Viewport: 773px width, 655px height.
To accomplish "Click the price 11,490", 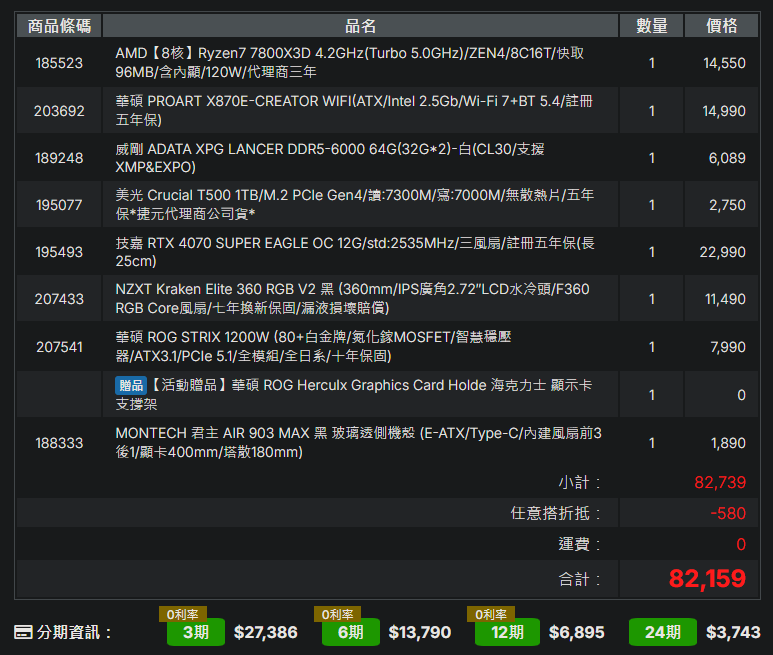I will tap(725, 299).
